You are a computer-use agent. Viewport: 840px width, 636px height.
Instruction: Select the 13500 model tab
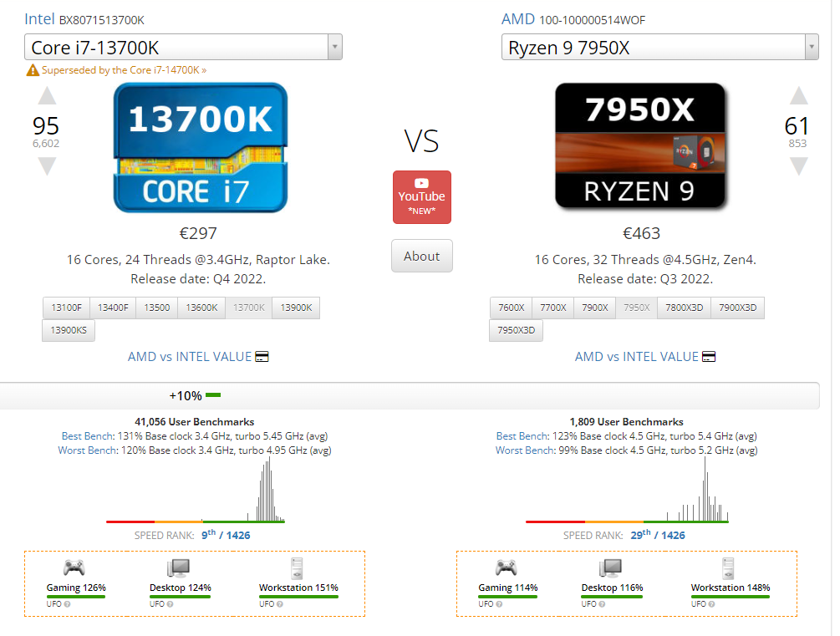point(157,308)
